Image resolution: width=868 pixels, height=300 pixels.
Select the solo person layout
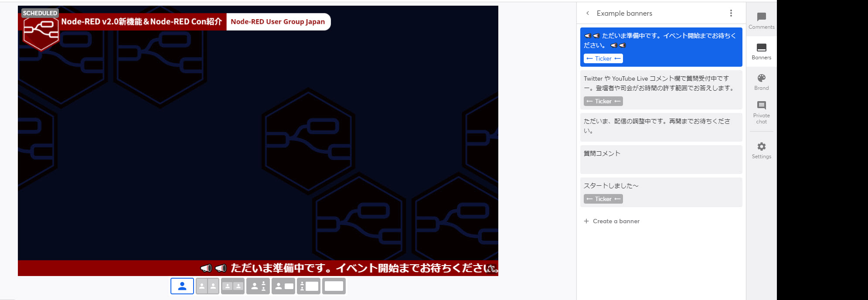182,286
